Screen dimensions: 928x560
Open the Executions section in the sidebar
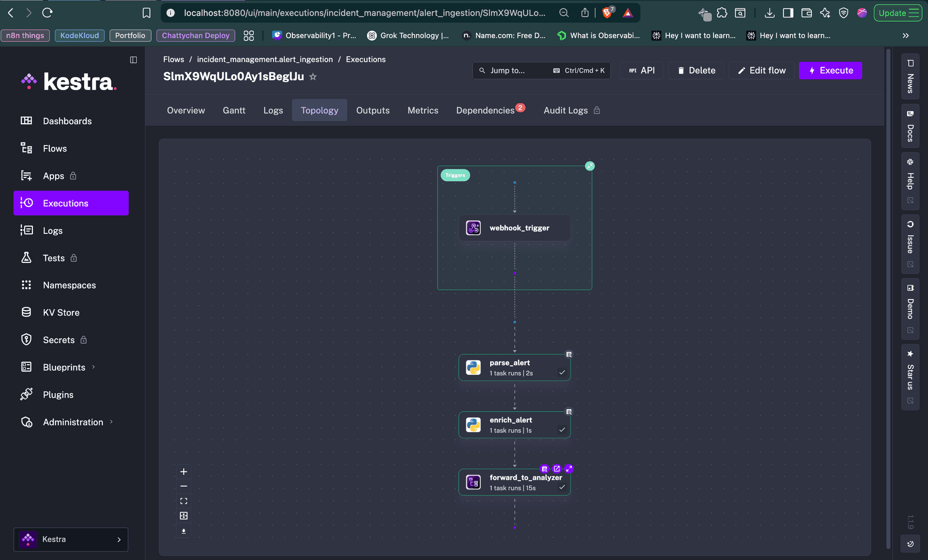pos(65,203)
